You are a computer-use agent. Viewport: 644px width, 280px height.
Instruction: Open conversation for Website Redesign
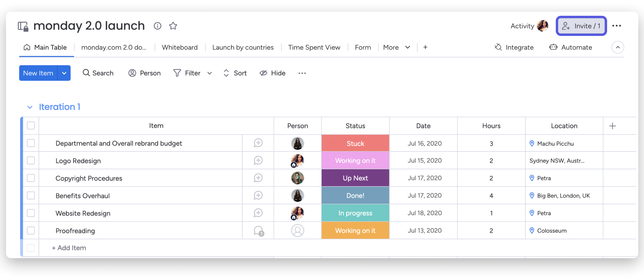pos(258,213)
